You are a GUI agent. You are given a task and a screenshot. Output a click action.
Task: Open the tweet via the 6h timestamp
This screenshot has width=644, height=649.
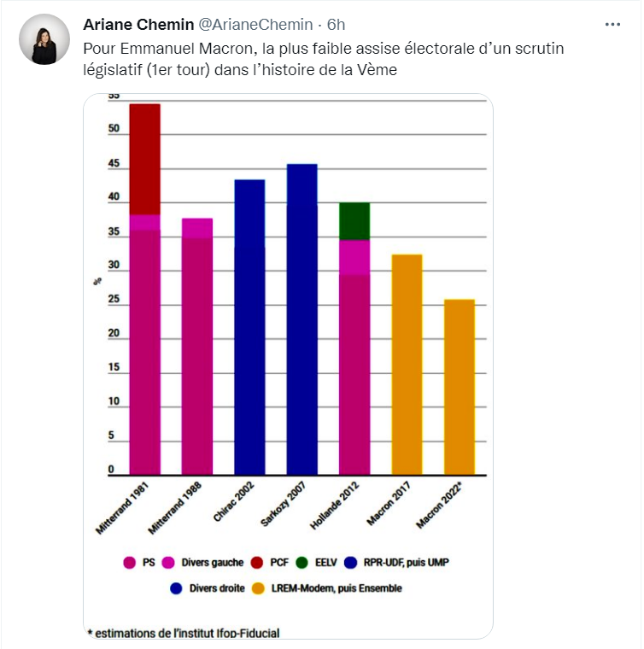[336, 24]
